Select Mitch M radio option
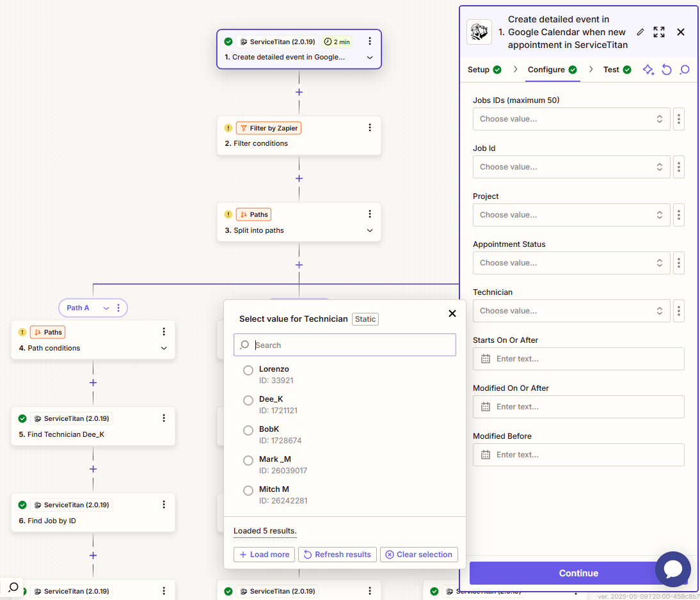Viewport: 700px width, 600px height. coord(248,490)
